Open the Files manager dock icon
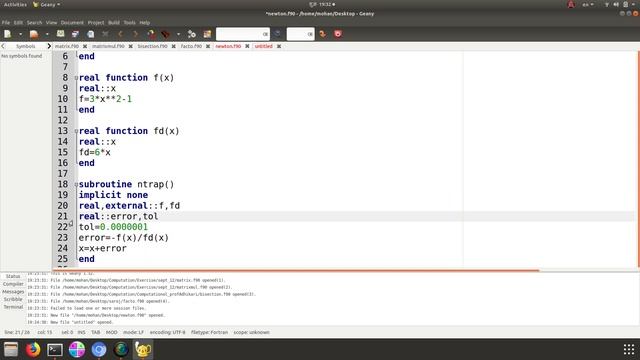The height and width of the screenshot is (360, 640). pyautogui.click(x=11, y=349)
